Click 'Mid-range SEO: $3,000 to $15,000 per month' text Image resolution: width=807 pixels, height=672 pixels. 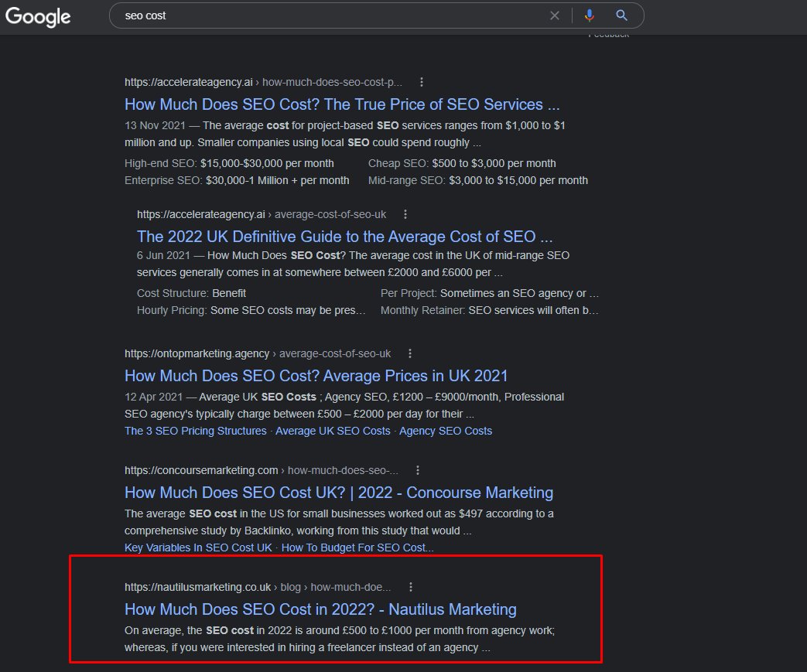point(477,181)
